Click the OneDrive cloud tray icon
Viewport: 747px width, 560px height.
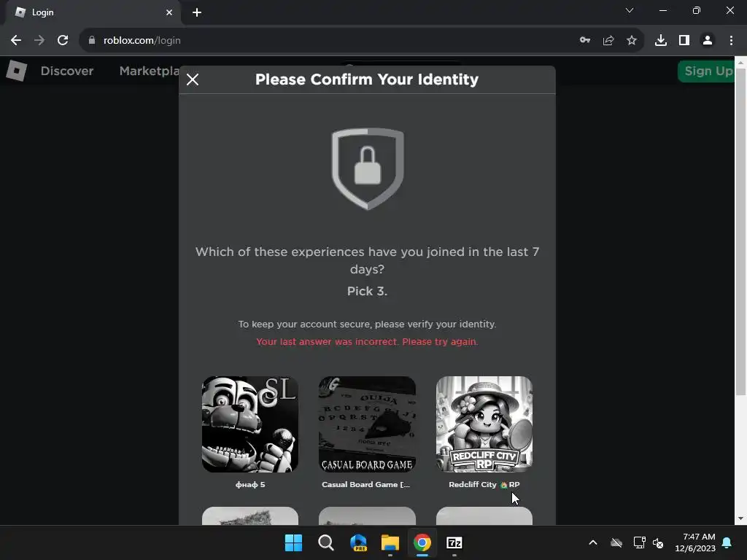pos(616,542)
